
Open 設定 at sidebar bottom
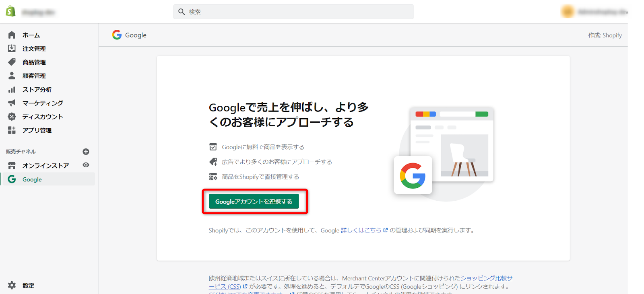click(x=28, y=285)
